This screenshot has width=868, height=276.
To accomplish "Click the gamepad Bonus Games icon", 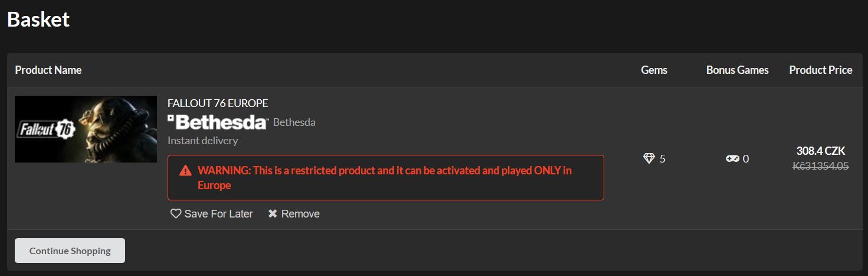I will [x=732, y=158].
